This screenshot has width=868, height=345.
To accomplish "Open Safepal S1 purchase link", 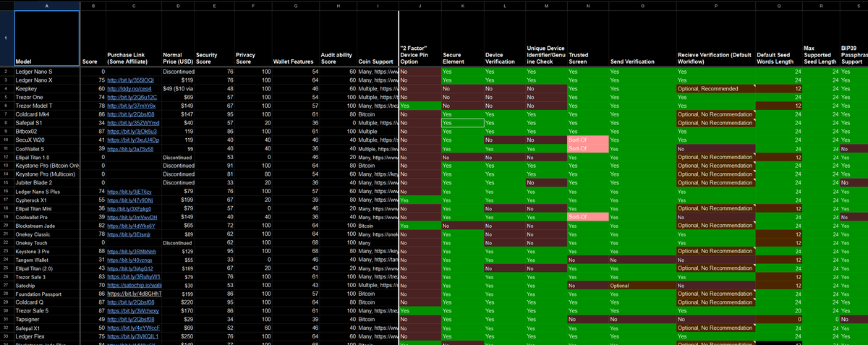I will (x=132, y=122).
